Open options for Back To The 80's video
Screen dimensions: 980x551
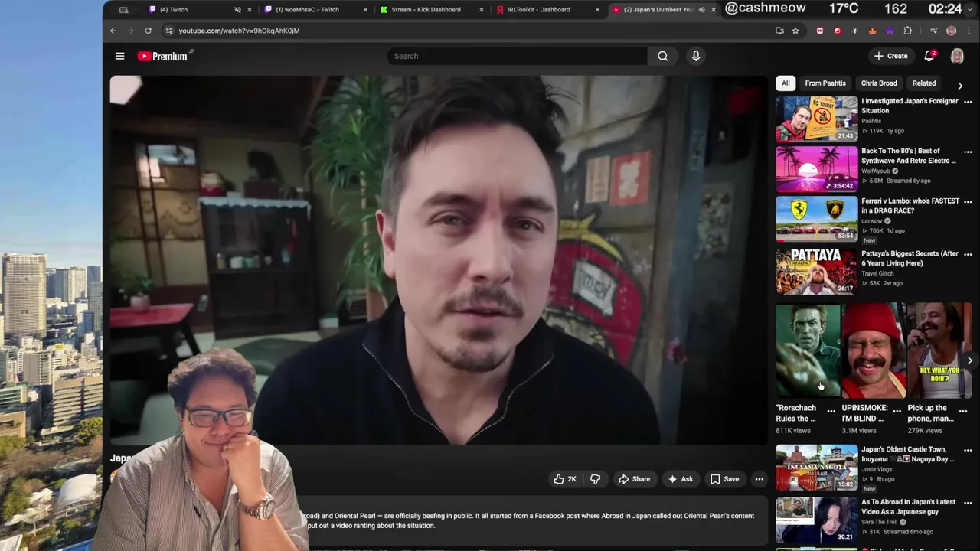pos(968,152)
